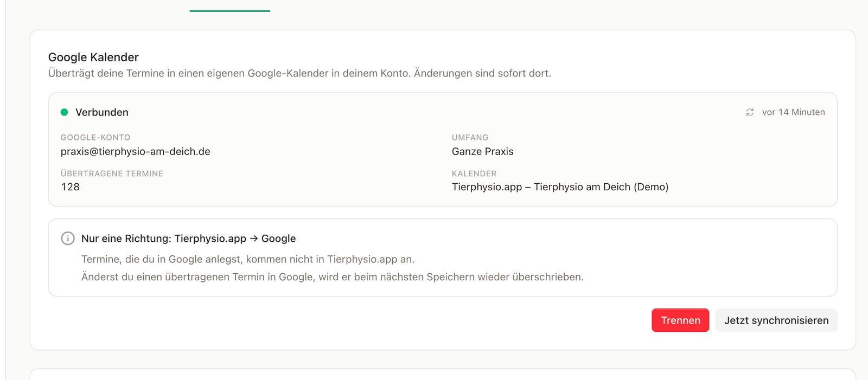Click the description starting with Überträgt deine Termine
The image size is (868, 380).
pos(299,73)
